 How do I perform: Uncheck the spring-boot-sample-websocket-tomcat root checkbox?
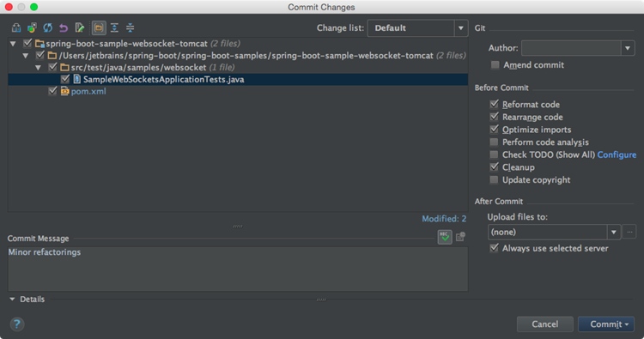(x=27, y=43)
